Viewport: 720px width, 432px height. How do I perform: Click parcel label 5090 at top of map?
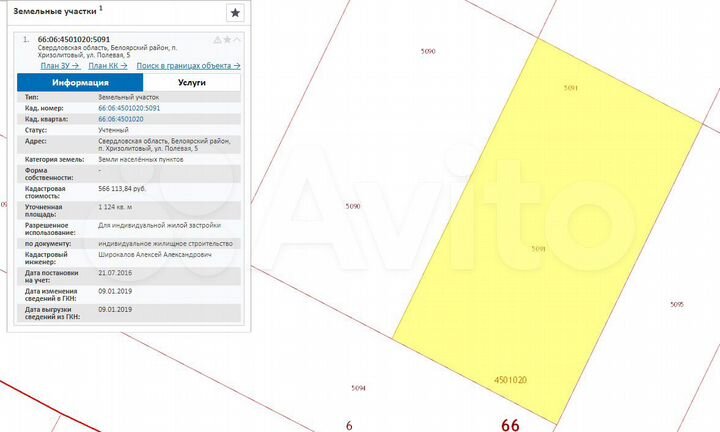coord(429,50)
